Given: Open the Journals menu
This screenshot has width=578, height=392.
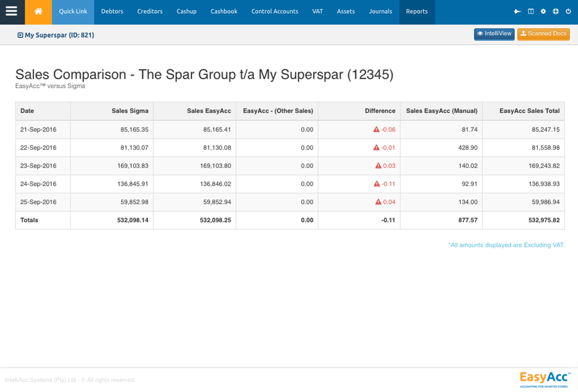Looking at the screenshot, I should point(381,11).
